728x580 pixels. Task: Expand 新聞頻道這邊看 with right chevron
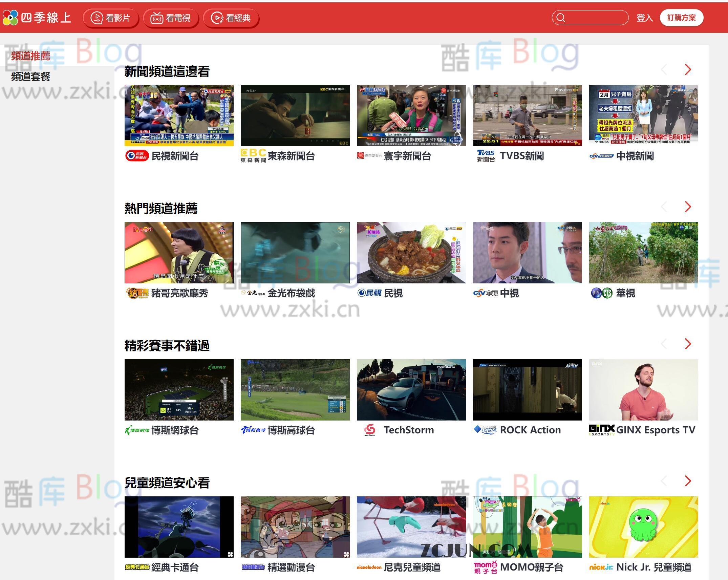click(687, 69)
